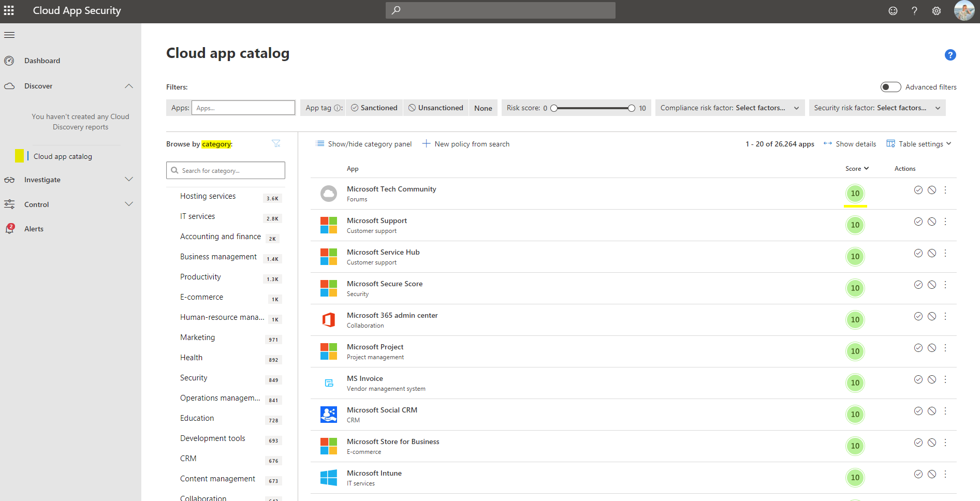
Task: Enable Advanced filters toggle
Action: [x=890, y=87]
